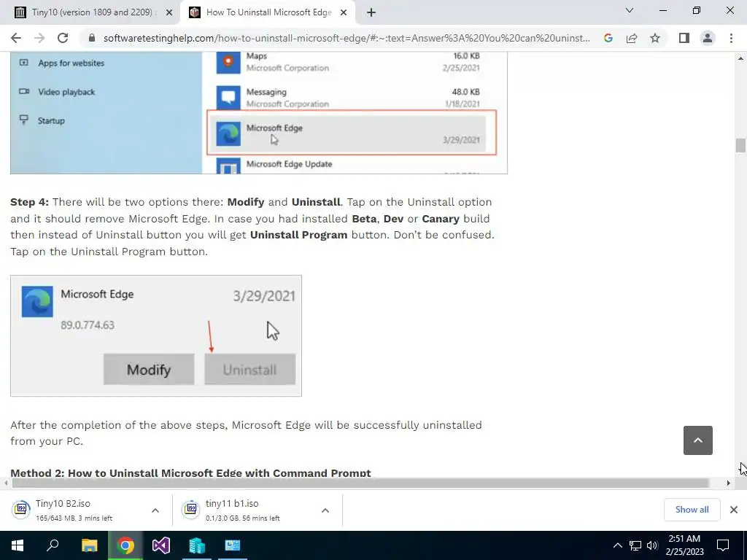Toggle the browser side panel
747x560 pixels.
684,38
